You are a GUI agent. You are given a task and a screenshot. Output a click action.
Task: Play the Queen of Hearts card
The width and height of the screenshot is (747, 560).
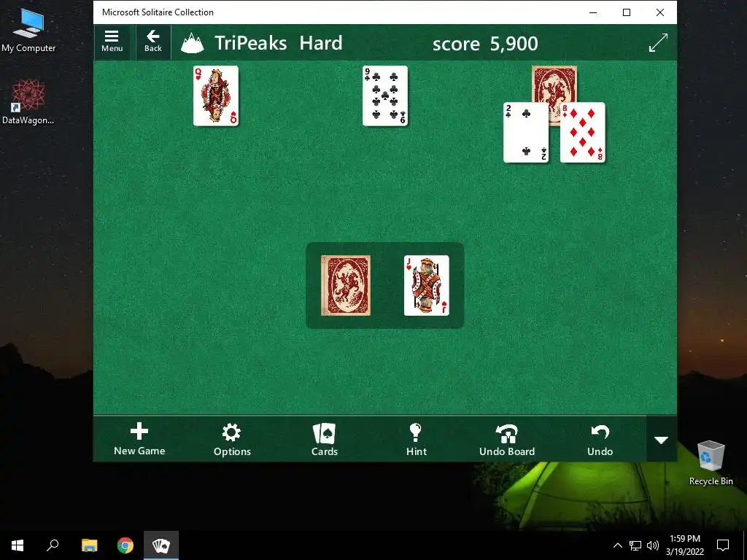216,96
